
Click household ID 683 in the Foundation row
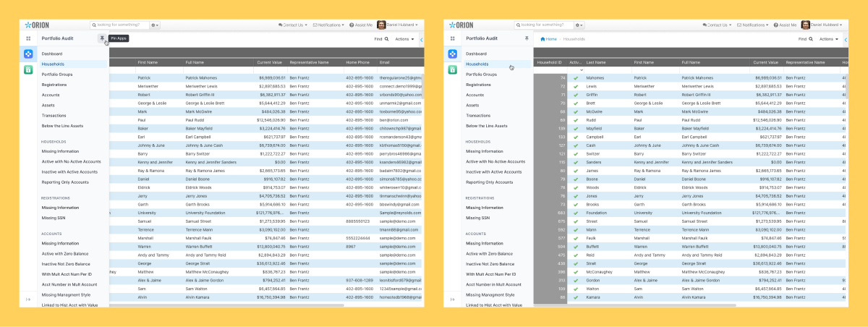[x=562, y=213]
